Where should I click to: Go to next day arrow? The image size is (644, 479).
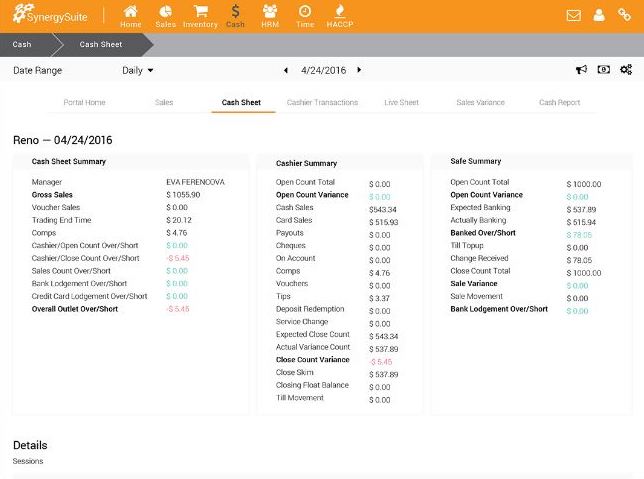(x=359, y=71)
